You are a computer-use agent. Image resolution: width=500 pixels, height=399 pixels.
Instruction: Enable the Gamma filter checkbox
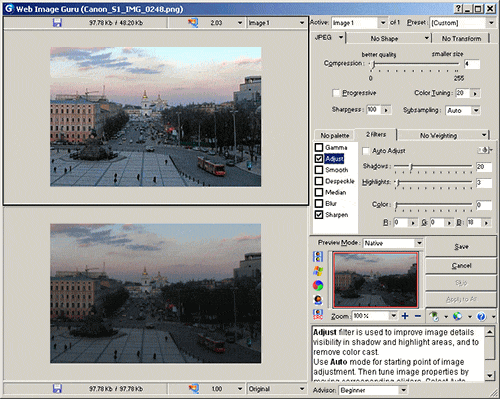(319, 147)
